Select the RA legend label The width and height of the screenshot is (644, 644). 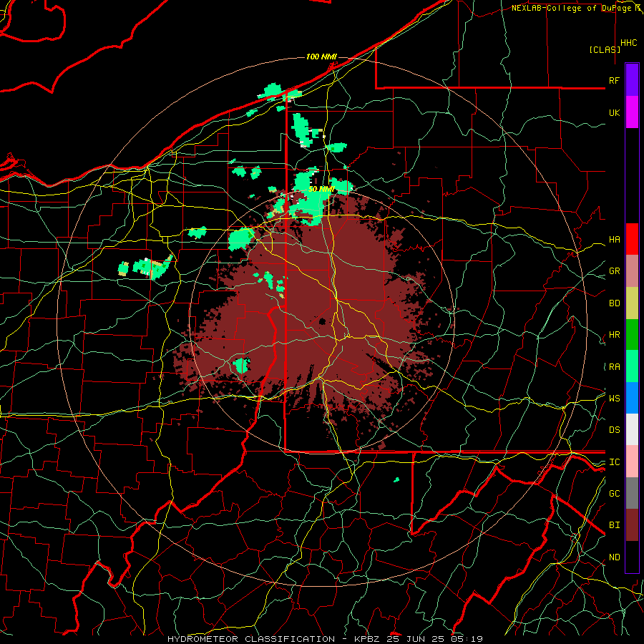tap(615, 367)
